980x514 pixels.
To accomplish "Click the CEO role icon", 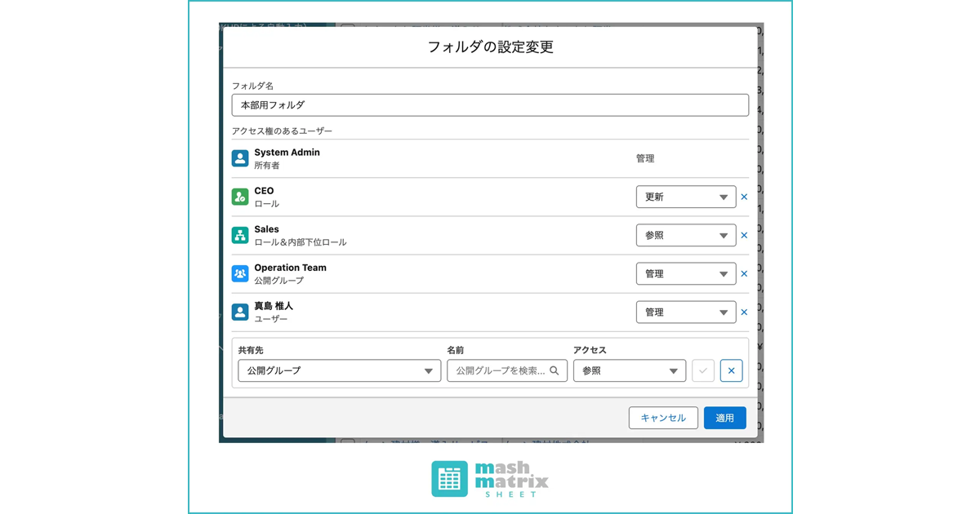I will pyautogui.click(x=239, y=197).
